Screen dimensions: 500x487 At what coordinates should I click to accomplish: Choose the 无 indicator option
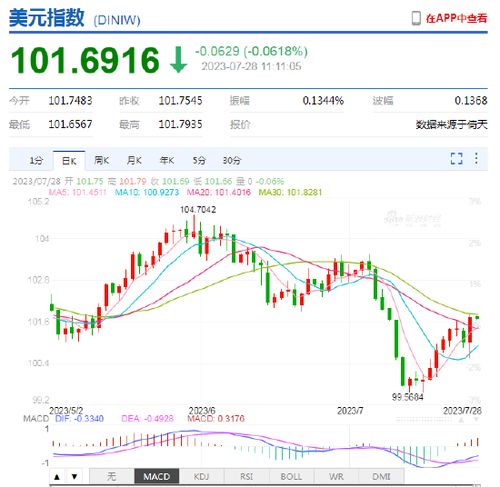point(112,476)
